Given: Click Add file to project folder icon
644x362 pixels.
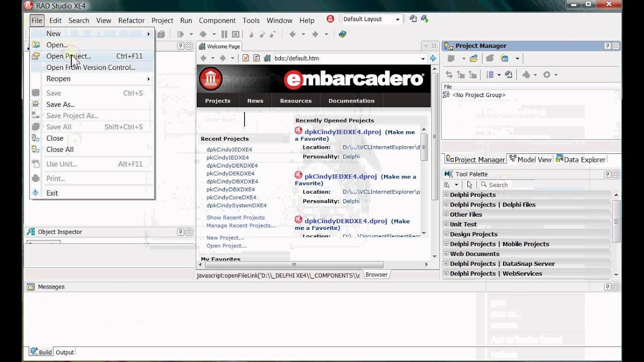Looking at the screenshot, I should pos(473,58).
